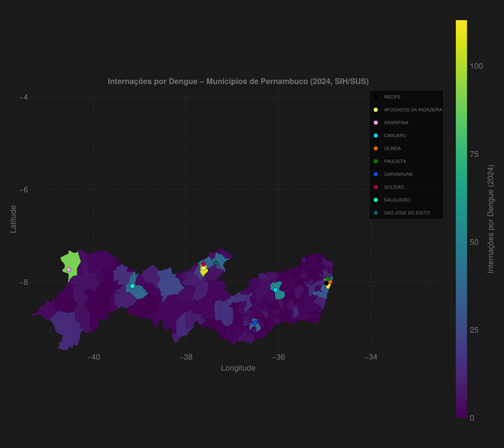Select the cyan CARUARU marker on the map

click(276, 289)
